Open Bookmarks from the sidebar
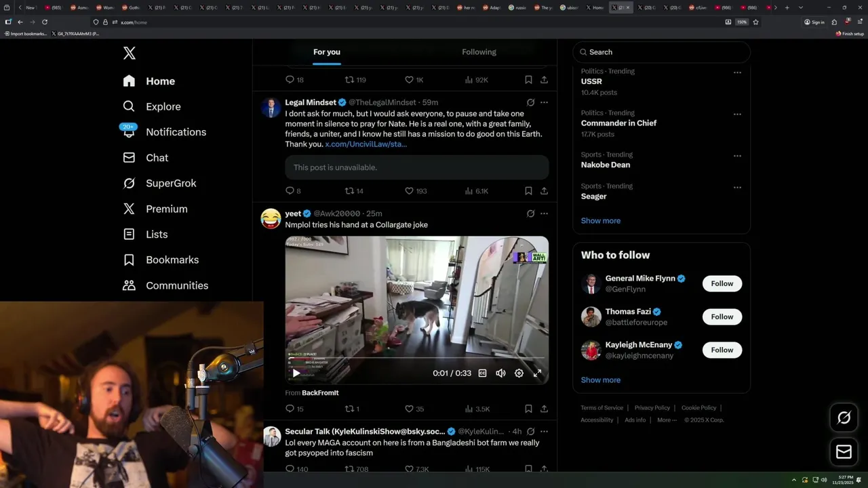Viewport: 868px width, 488px height. (x=161, y=260)
